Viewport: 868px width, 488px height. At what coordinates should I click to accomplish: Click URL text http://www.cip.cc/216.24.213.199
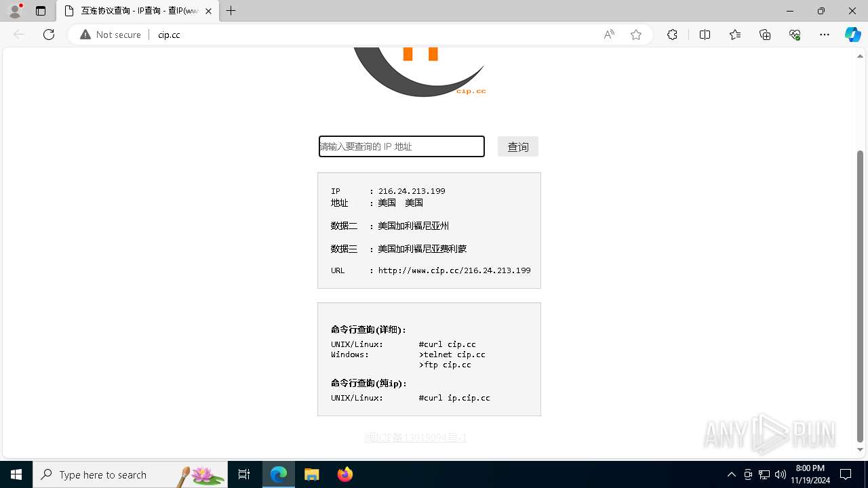(x=454, y=270)
